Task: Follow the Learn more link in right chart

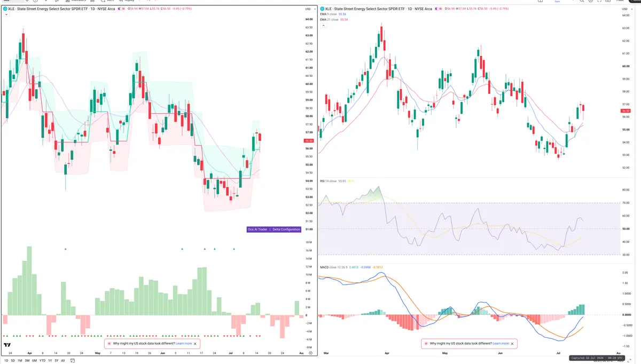Action: pos(501,344)
